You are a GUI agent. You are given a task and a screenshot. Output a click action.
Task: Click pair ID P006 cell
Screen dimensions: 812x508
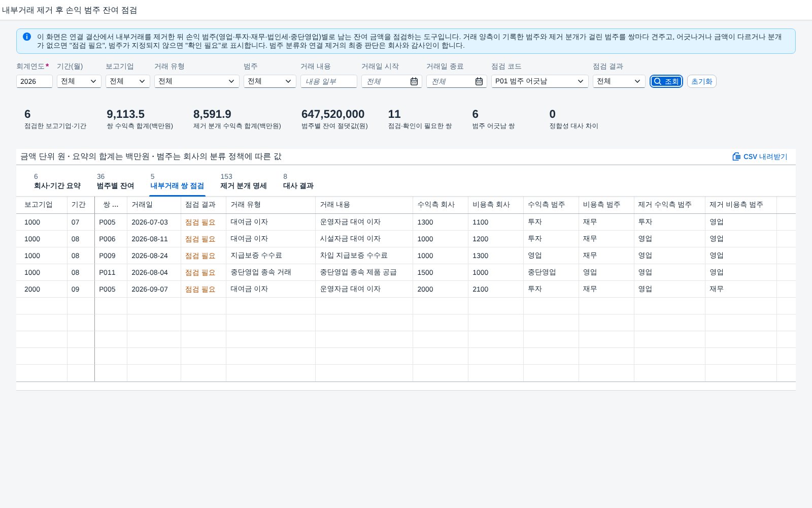[x=111, y=239]
